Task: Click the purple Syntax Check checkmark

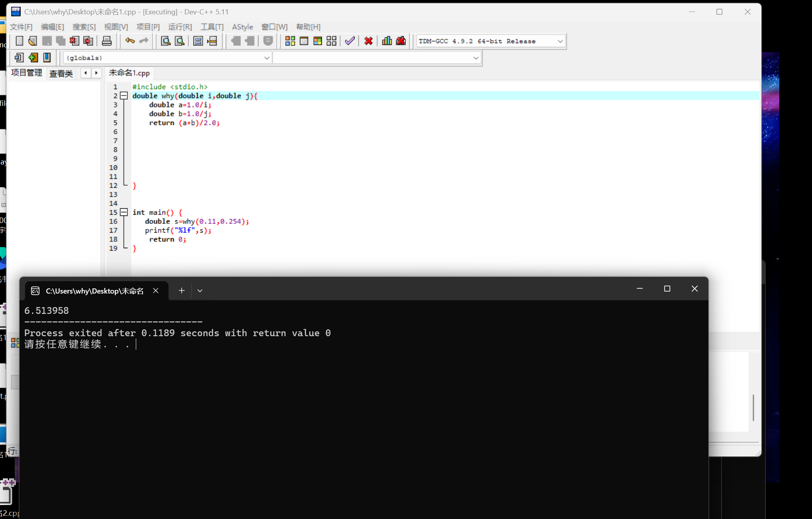Action: pyautogui.click(x=350, y=41)
